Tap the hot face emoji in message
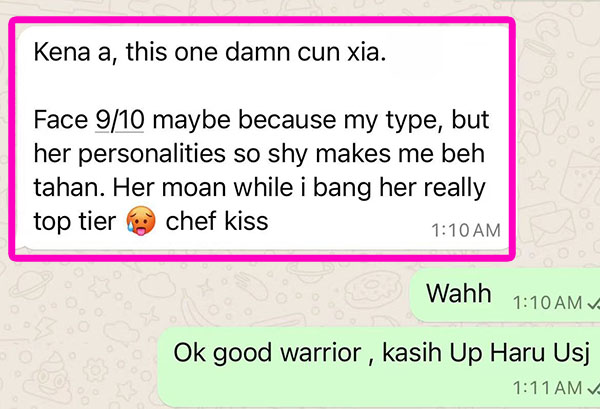The image size is (600, 409). tap(141, 222)
